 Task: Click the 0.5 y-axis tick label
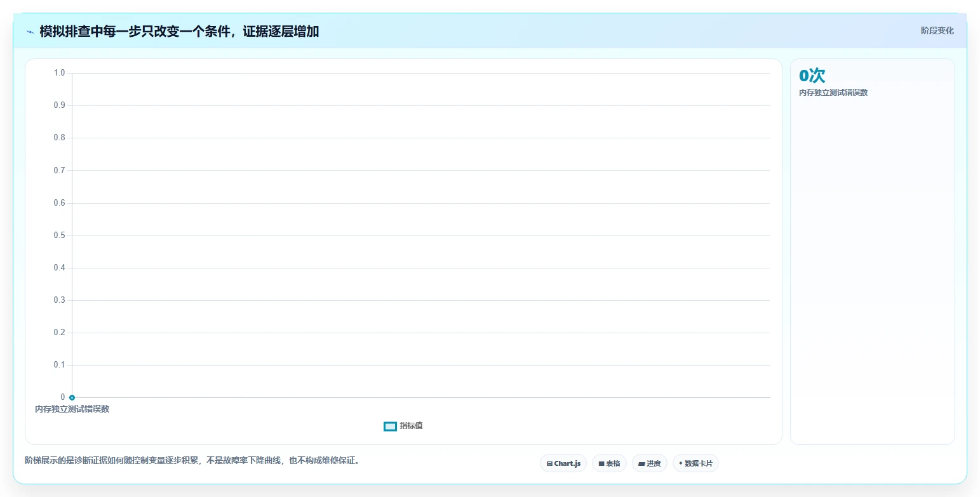point(59,235)
